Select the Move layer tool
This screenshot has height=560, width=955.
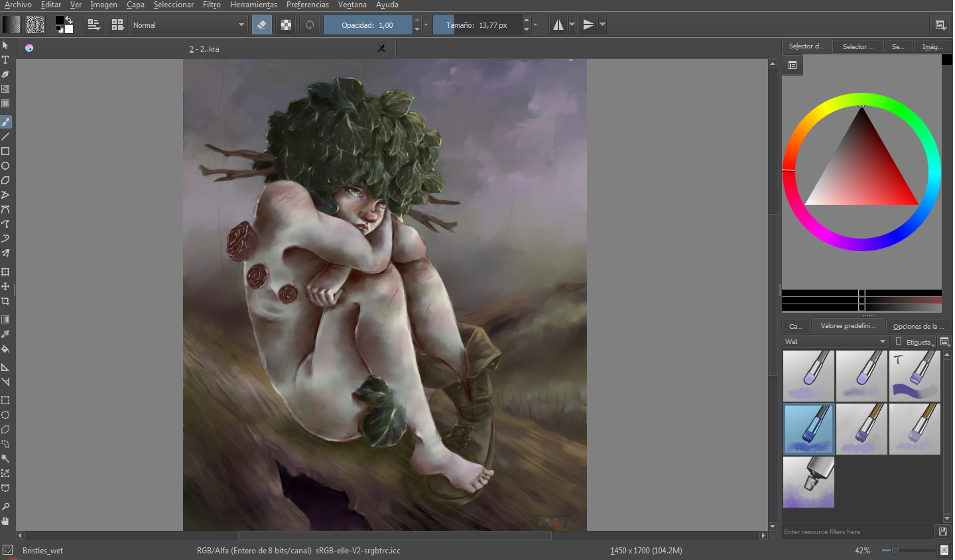[x=5, y=286]
